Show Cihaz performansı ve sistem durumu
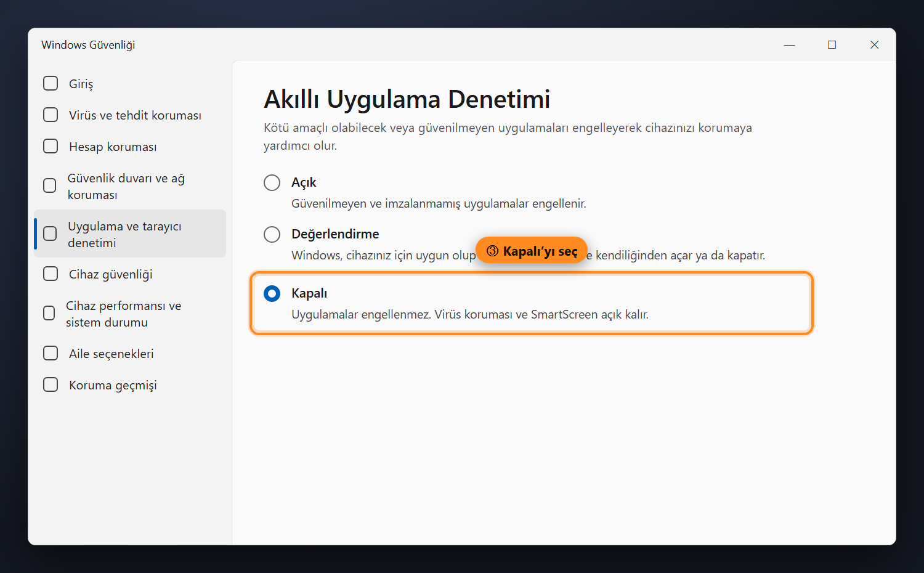This screenshot has height=573, width=924. 130,314
